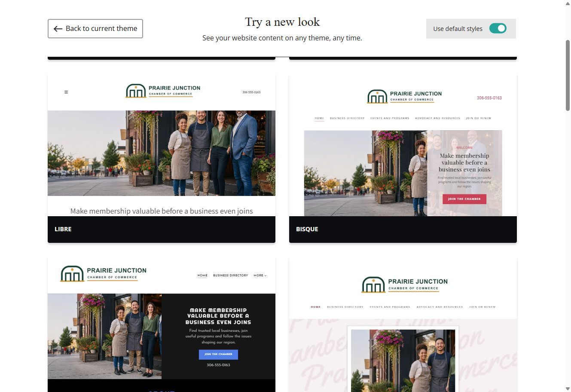571x392 pixels.
Task: Select Business Directory in dark-hero theme navigation
Action: (x=231, y=276)
